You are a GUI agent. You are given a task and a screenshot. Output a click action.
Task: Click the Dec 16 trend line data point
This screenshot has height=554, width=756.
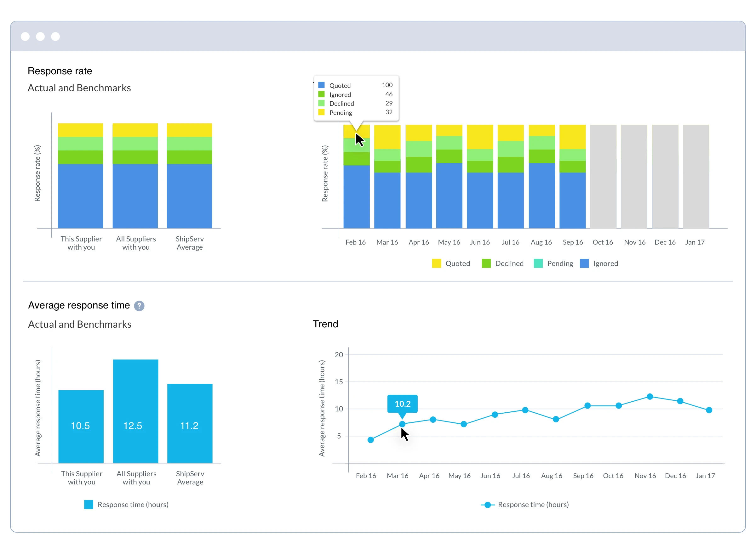pyautogui.click(x=680, y=401)
